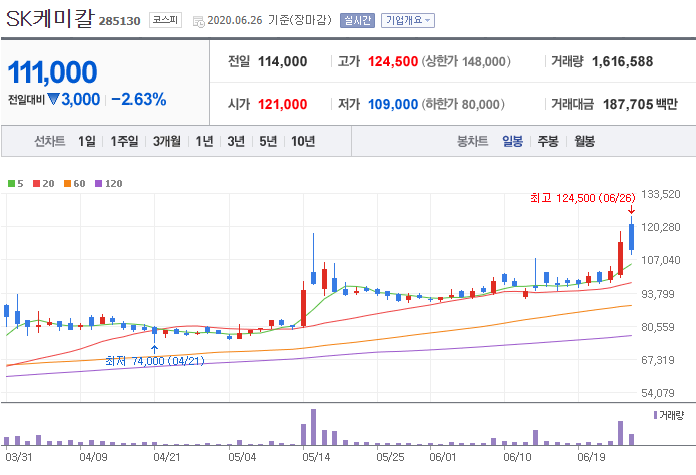The height and width of the screenshot is (475, 696).
Task: Click the 67,319 price axis label
Action: coord(658,360)
